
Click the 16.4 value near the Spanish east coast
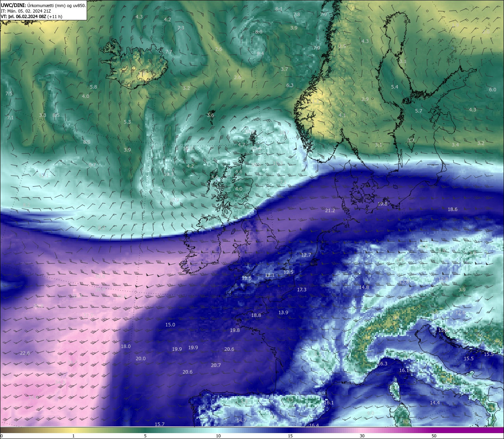[x=314, y=425]
